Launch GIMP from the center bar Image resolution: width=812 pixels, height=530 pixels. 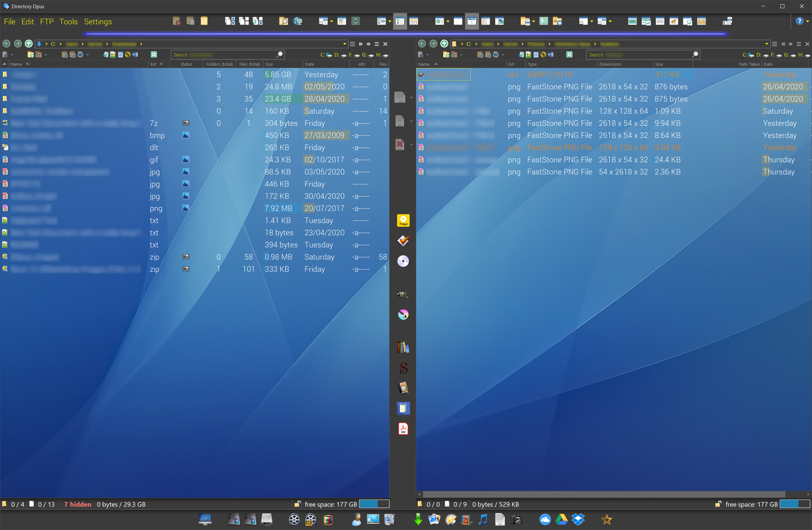coord(403,294)
